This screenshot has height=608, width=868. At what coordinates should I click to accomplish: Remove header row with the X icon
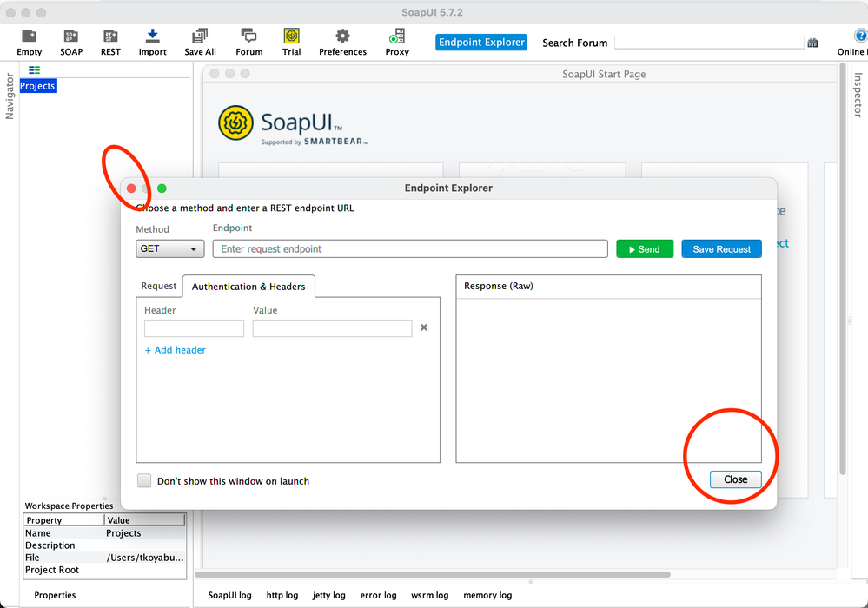424,327
